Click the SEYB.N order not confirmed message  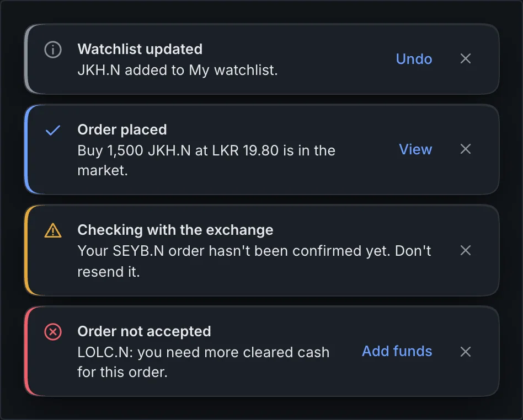254,261
